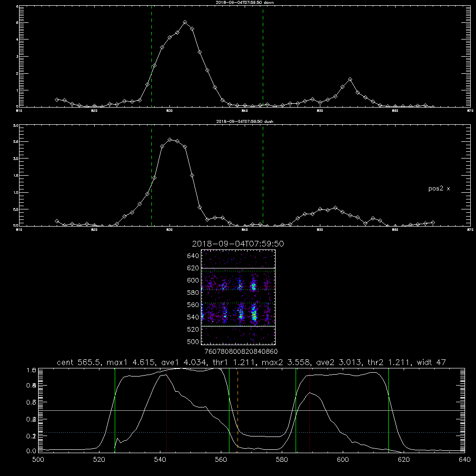This screenshot has height=476, width=476.
Task: Click the '870' x-axis label of dawn plot
Action: click(x=470, y=111)
